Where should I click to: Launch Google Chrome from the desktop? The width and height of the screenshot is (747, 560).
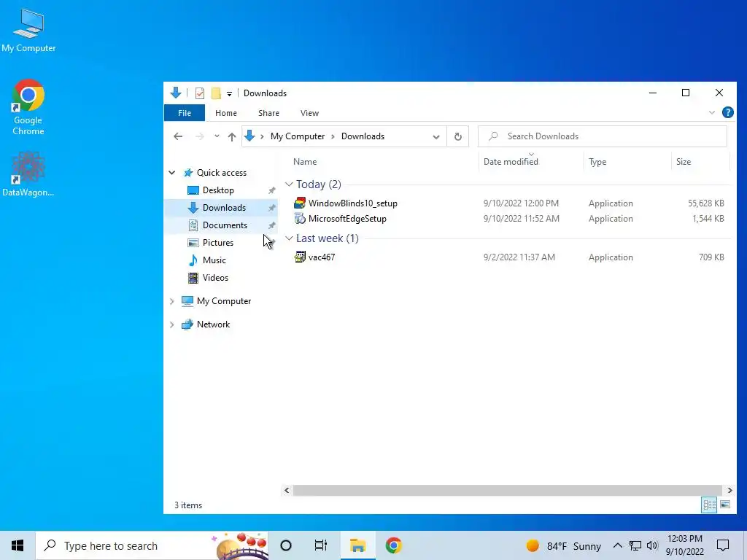point(28,108)
